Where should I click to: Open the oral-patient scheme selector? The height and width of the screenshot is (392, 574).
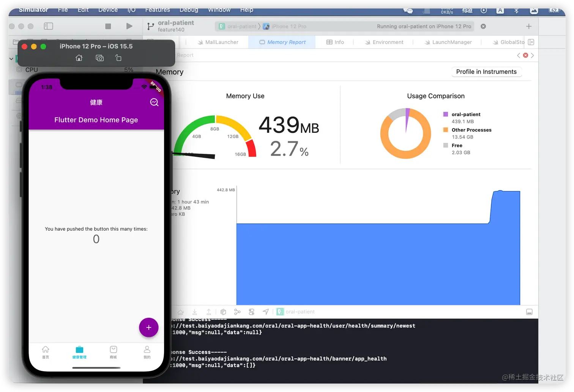click(238, 26)
